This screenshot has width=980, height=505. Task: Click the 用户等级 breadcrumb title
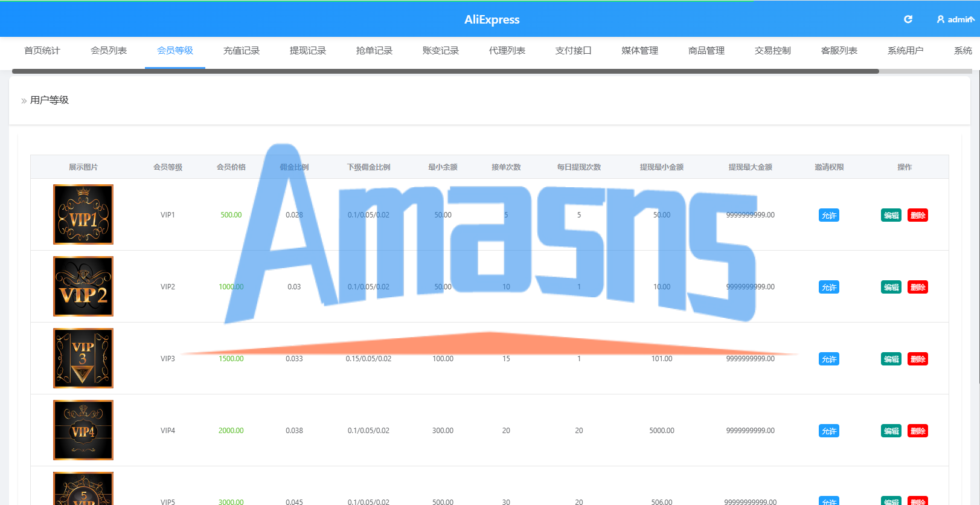coord(50,100)
